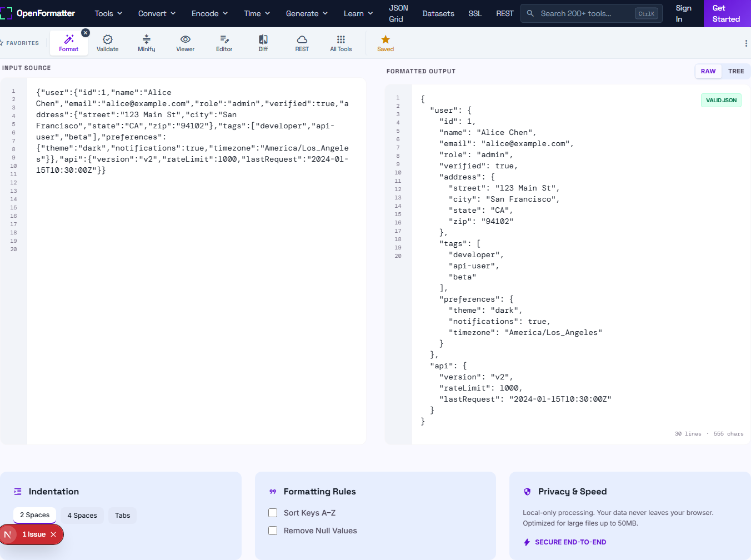
Task: Open the Viewer tool
Action: click(186, 43)
